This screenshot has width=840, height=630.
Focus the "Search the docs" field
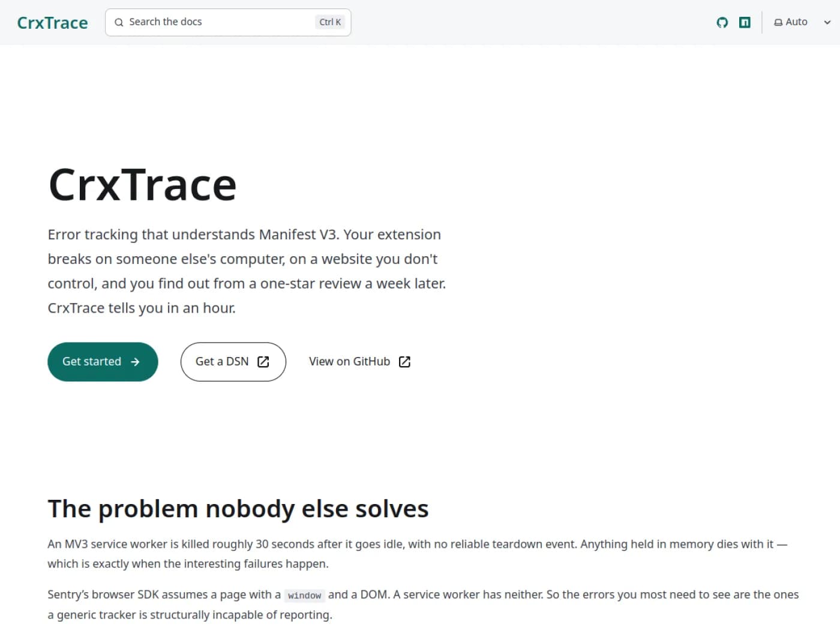228,22
